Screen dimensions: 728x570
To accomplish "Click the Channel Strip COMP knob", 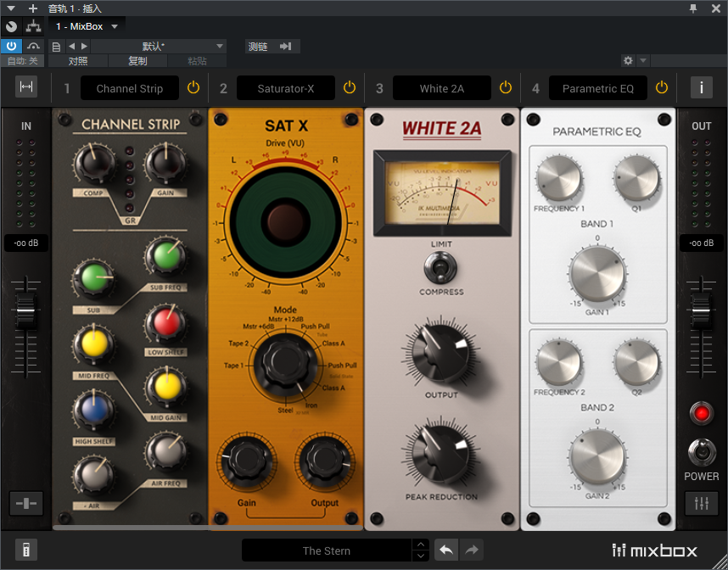I will [95, 164].
